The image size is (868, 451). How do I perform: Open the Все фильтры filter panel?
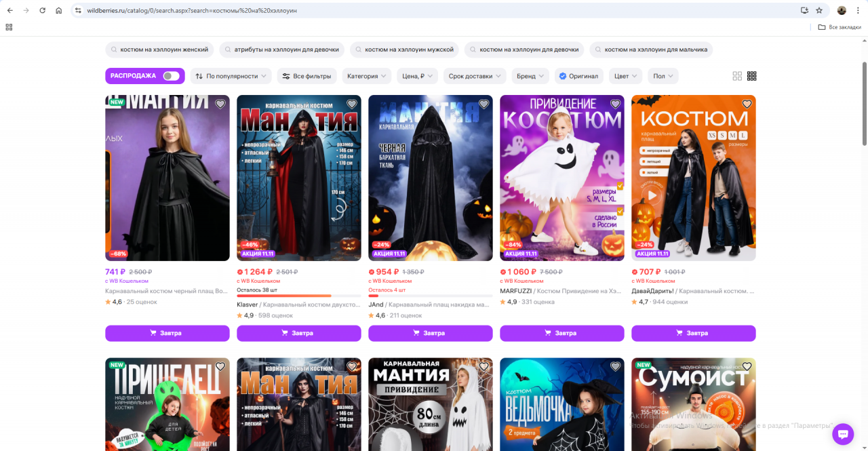click(307, 76)
